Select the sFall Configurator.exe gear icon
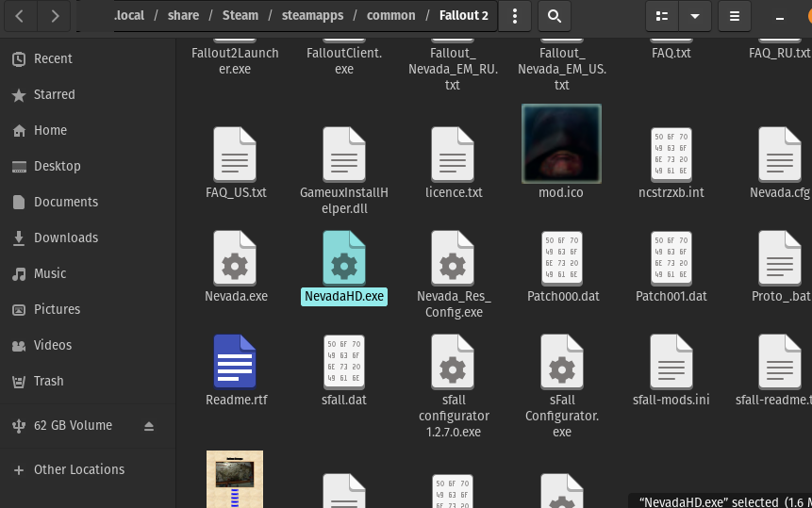The image size is (812, 508). tap(562, 361)
